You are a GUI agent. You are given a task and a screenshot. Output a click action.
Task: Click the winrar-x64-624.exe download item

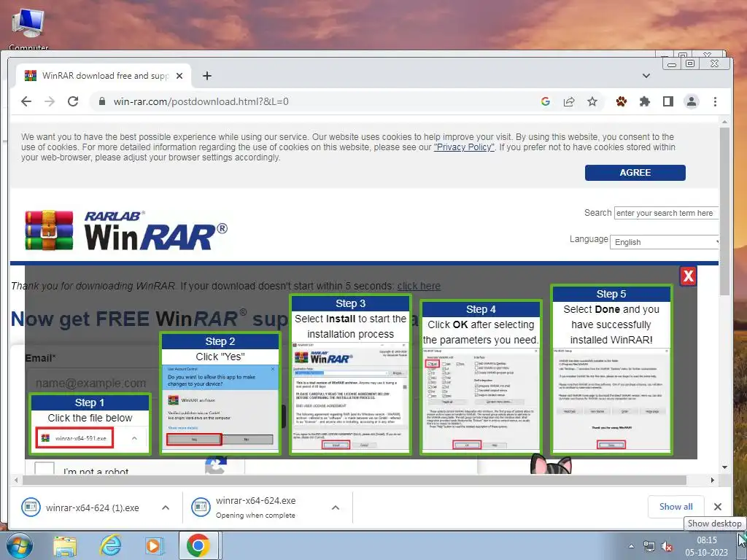[256, 507]
